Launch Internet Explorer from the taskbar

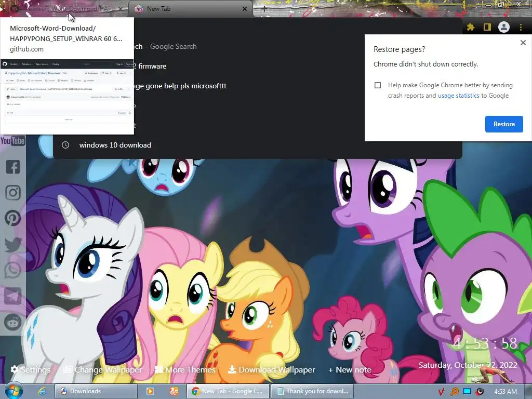click(x=42, y=391)
